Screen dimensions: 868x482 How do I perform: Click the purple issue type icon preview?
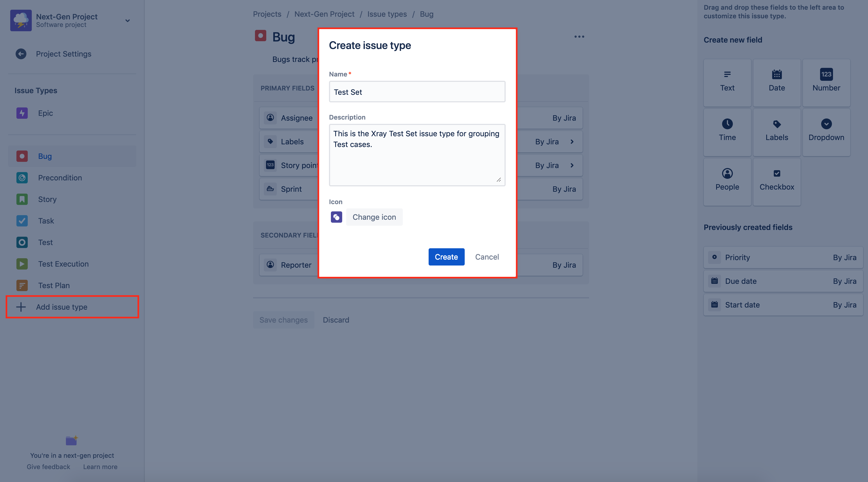point(336,217)
